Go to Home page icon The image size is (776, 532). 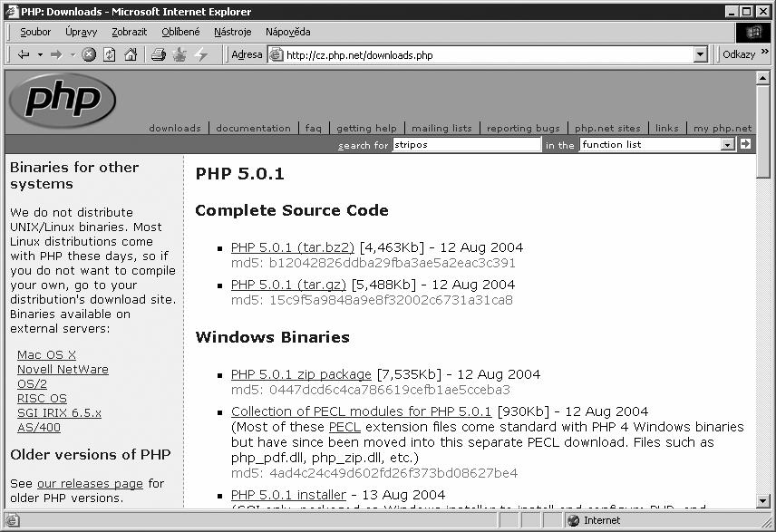coord(131,54)
